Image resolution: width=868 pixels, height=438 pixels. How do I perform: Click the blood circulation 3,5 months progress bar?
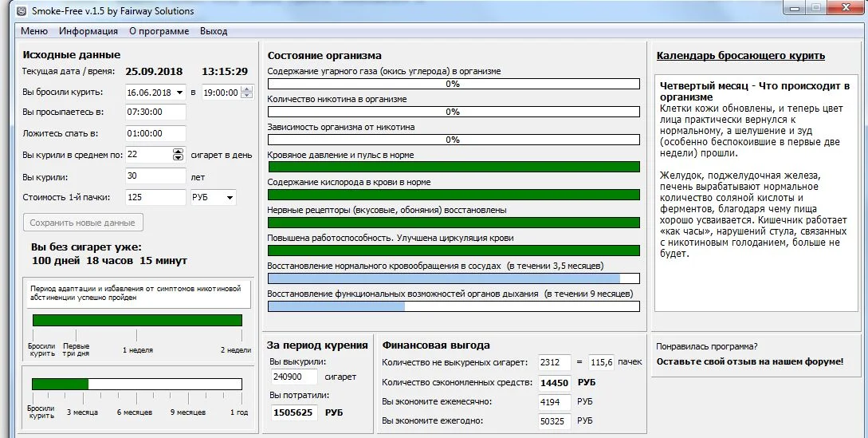point(454,278)
